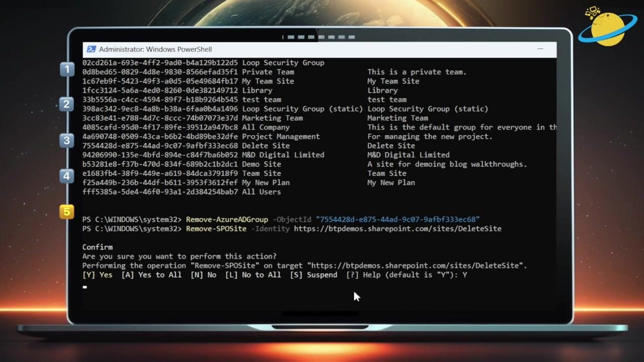
Task: Click the -Identity parameter
Action: [270, 229]
